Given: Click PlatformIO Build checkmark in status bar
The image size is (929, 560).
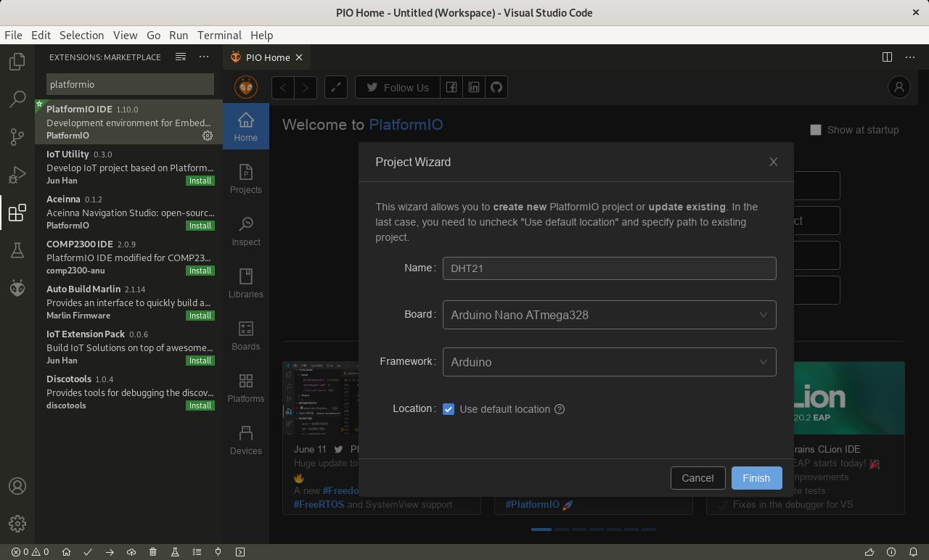Looking at the screenshot, I should [x=88, y=552].
